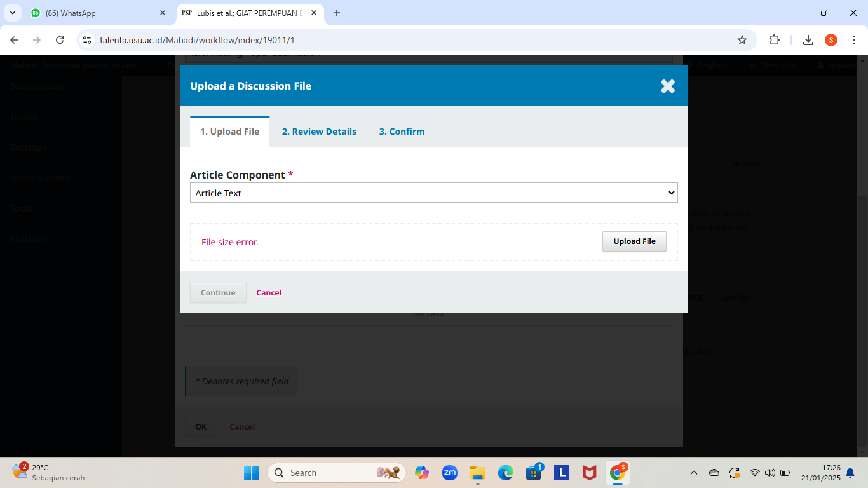Open Copilot from the taskbar

click(x=422, y=473)
